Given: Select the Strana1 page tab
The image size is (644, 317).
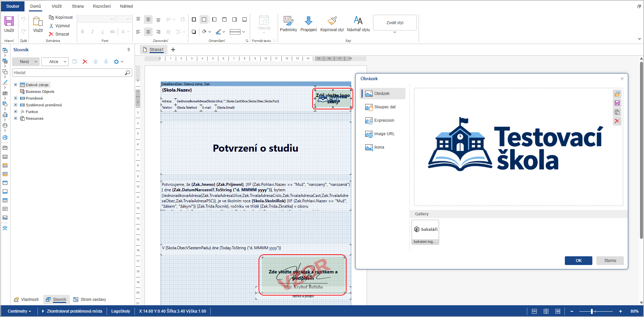Looking at the screenshot, I should click(x=154, y=50).
